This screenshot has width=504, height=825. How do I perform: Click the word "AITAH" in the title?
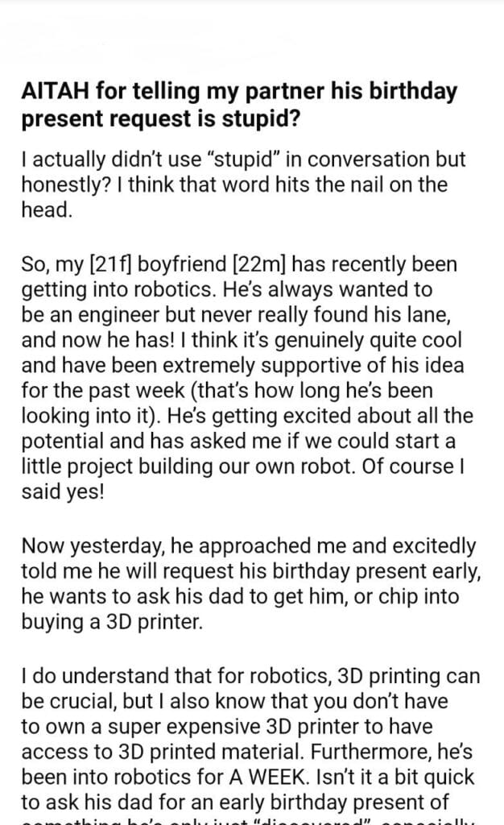coord(50,91)
